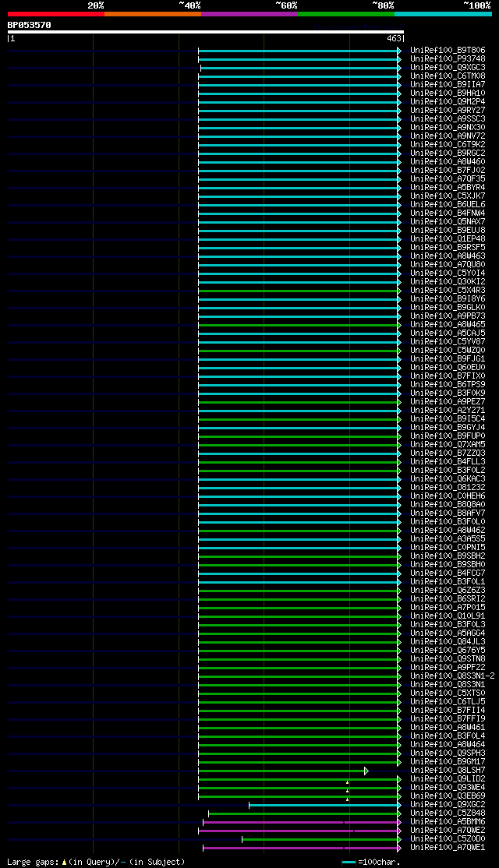Click the UniRef100_C6TLJ5 label

coord(448,701)
